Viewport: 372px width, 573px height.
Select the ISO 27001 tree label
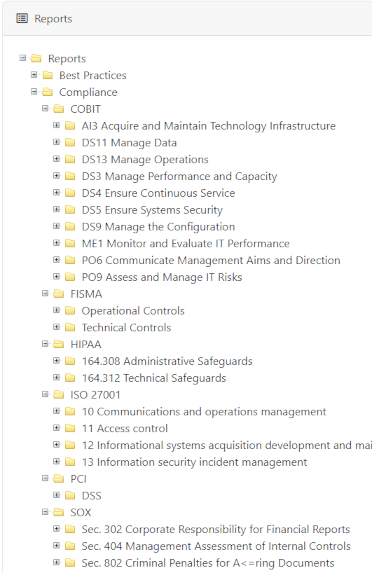coord(95,394)
